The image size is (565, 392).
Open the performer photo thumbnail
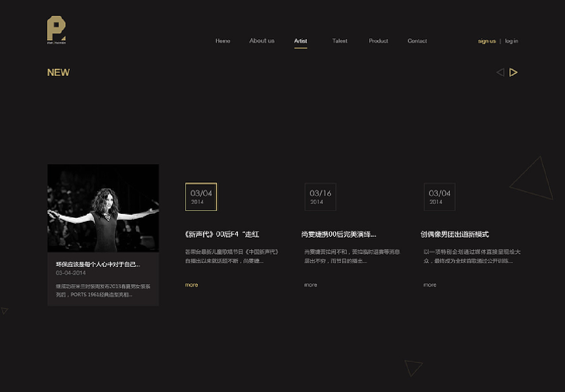click(x=103, y=208)
